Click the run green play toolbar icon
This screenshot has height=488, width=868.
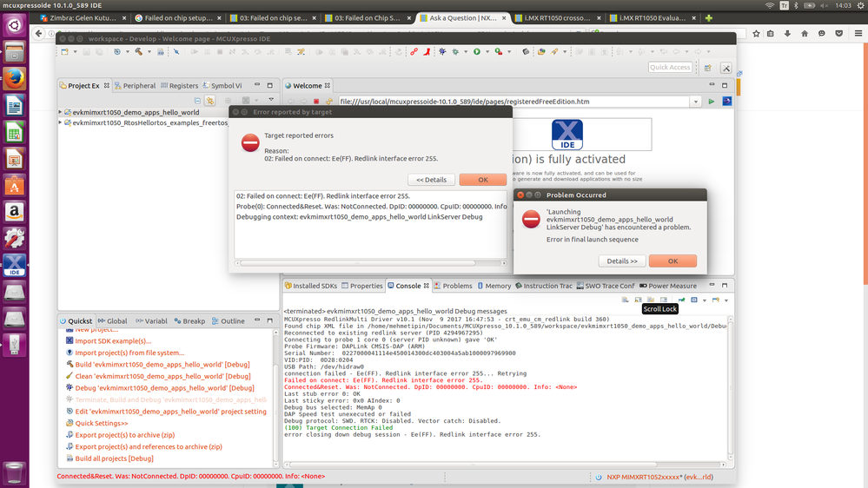click(x=477, y=51)
